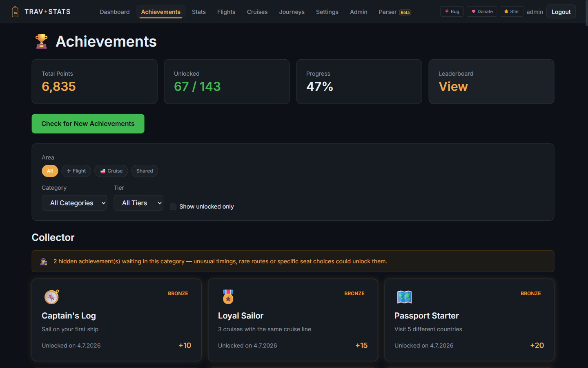The height and width of the screenshot is (368, 588).
Task: Click '3 cruises with the same cruise line'
Action: pos(265,329)
